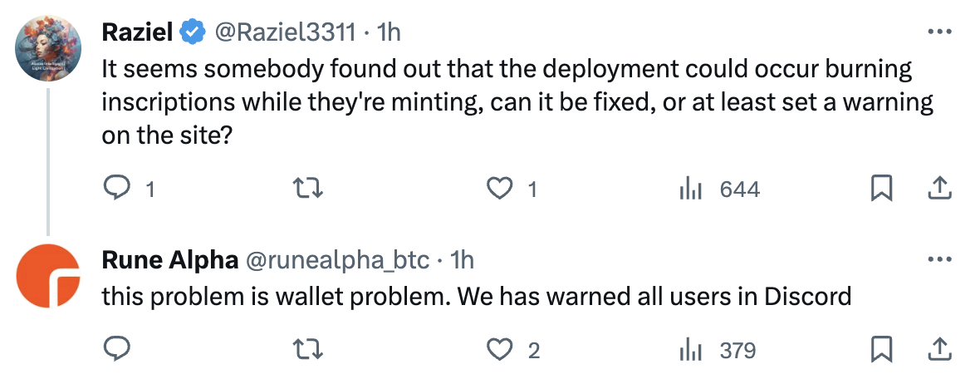Repost Rune Alpha's reply
Viewport: 980px width, 379px height.
point(310,350)
